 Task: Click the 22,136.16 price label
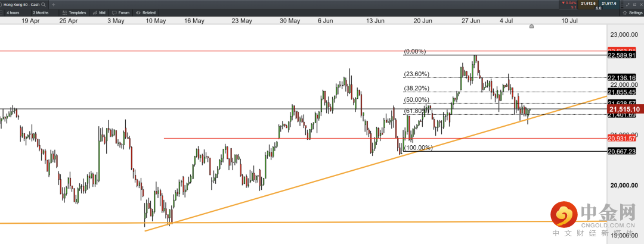click(x=621, y=77)
